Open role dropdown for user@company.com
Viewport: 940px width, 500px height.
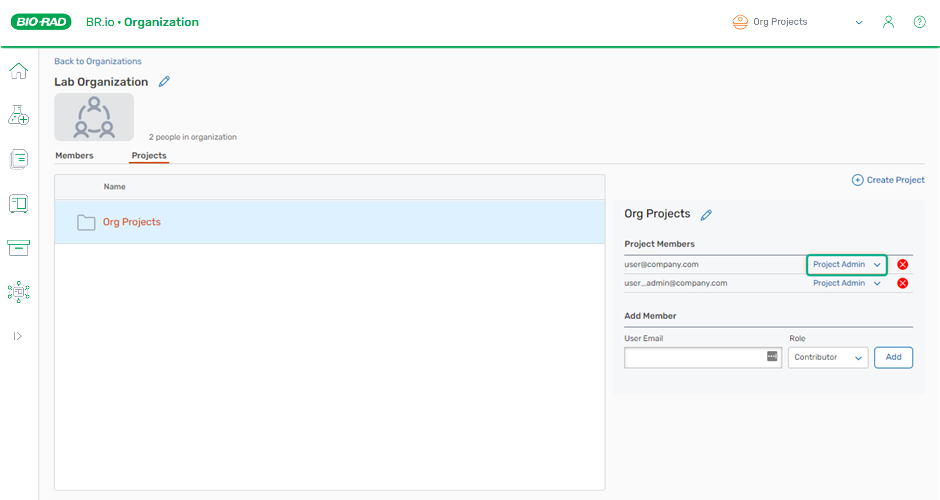847,265
